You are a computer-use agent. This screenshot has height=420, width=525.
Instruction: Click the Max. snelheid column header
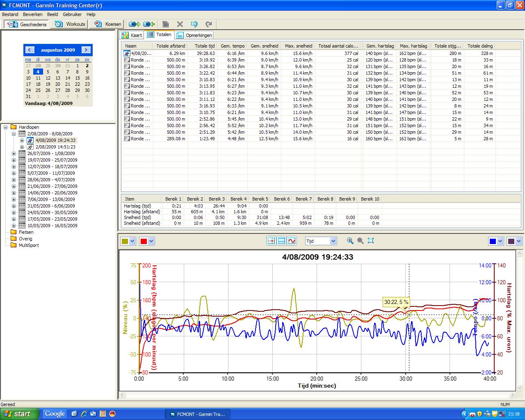298,46
